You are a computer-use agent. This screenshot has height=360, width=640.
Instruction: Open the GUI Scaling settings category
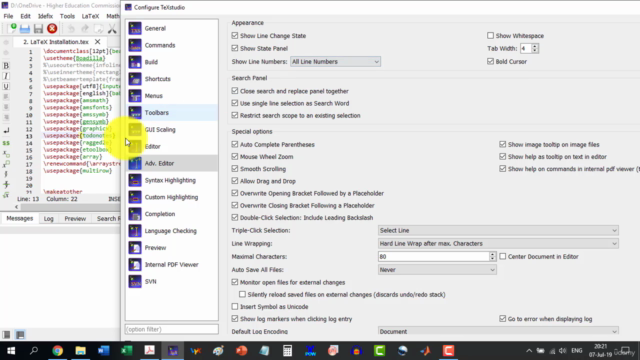click(x=171, y=129)
